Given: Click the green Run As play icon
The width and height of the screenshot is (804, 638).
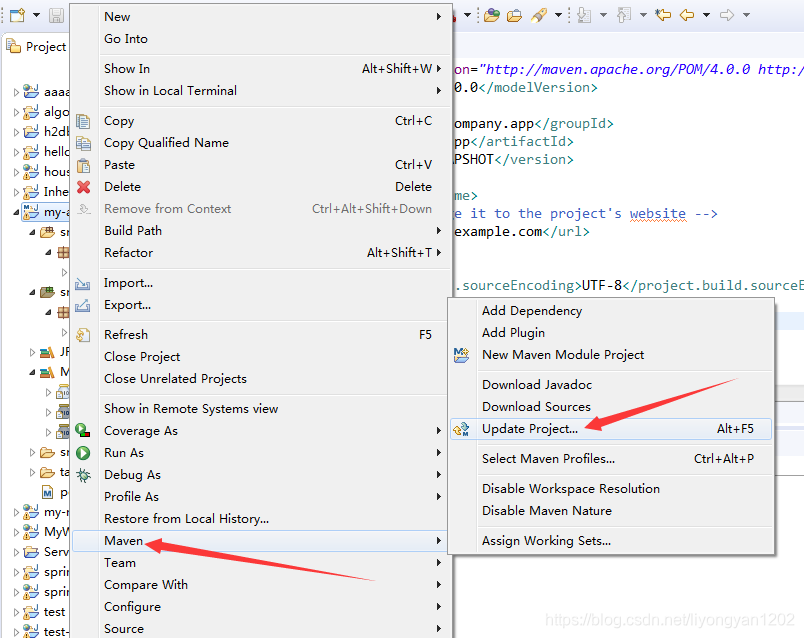Looking at the screenshot, I should [83, 453].
